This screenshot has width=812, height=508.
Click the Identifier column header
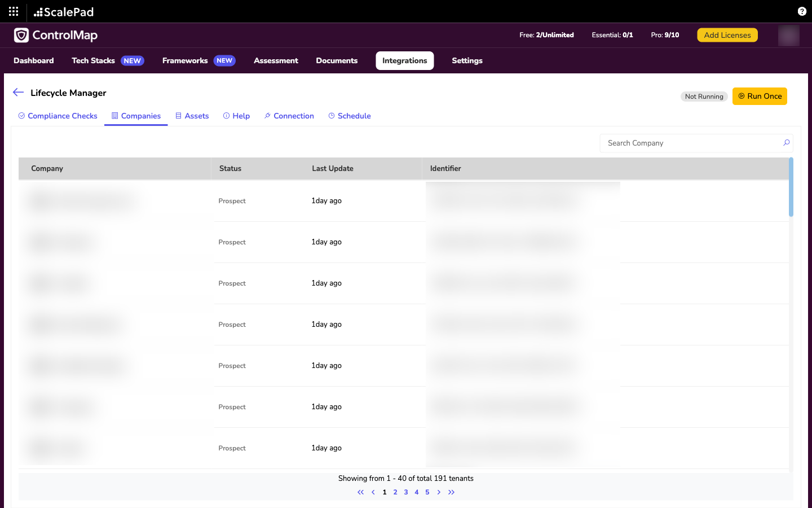pos(445,168)
